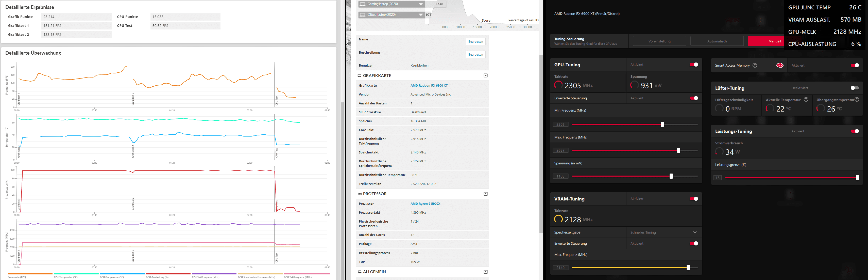Click the GPU Max. Frequenz slider handle at 2637
This screenshot has height=280, width=868.
click(x=679, y=150)
